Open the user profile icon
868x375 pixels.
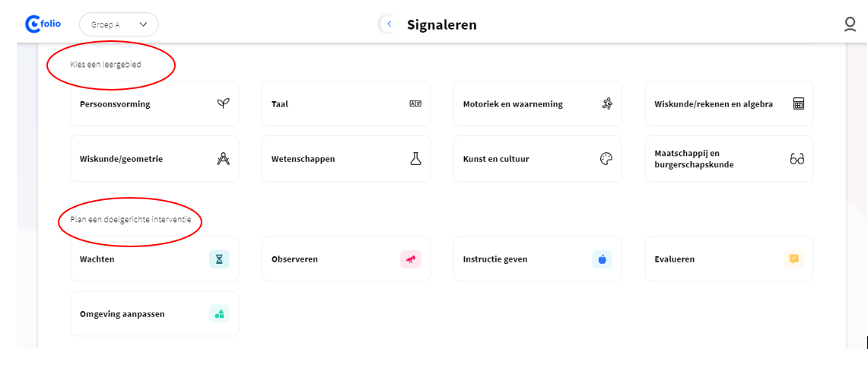coord(850,24)
